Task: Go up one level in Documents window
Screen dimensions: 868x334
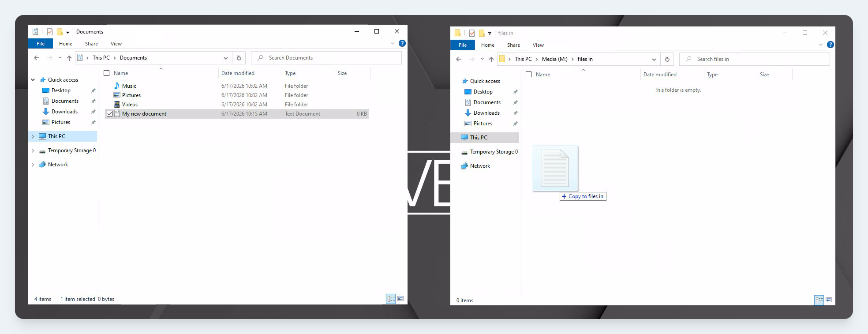Action: 69,58
